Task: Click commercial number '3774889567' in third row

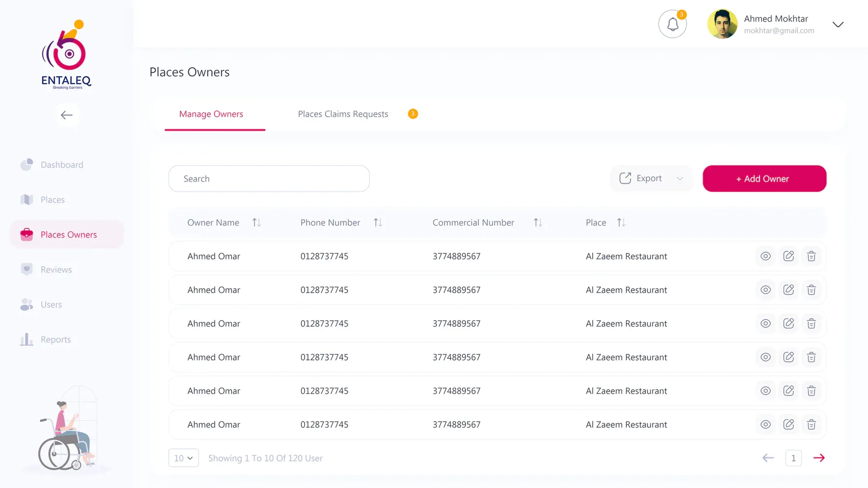Action: tap(456, 324)
